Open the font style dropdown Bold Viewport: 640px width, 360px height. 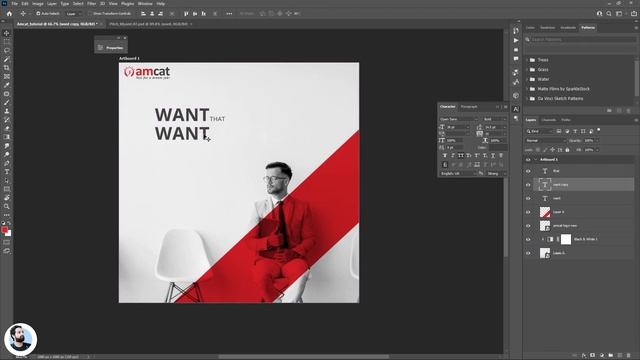tap(495, 119)
